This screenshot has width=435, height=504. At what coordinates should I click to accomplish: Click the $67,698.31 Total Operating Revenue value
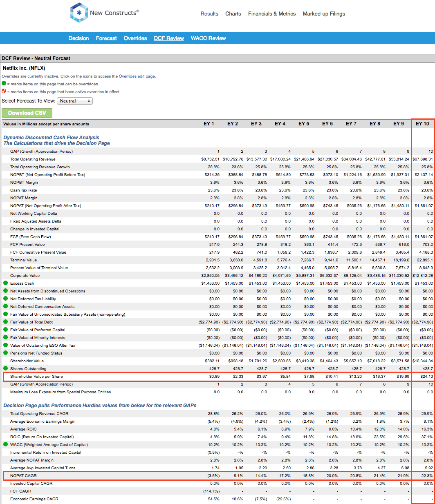coord(422,159)
